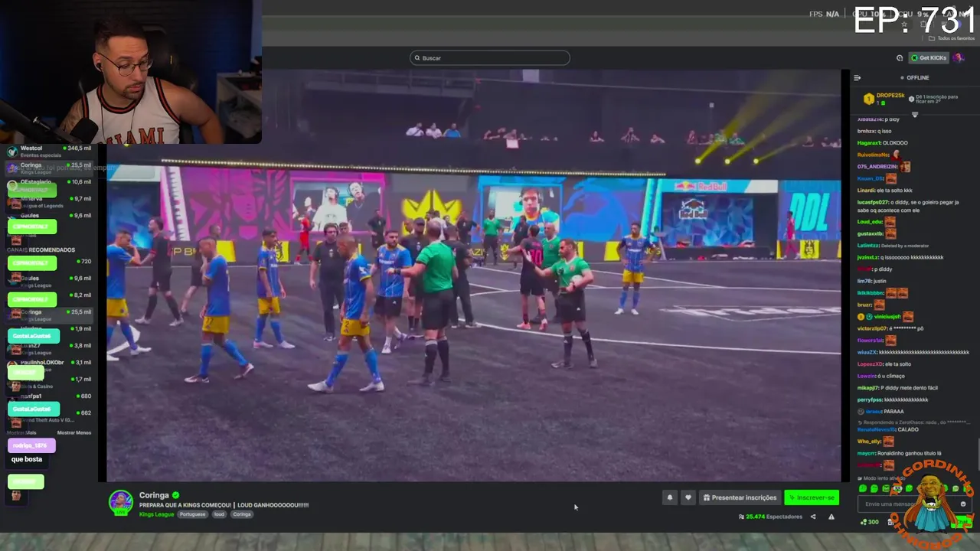Click the stream video player
Screen dimensions: 980x551
point(473,275)
